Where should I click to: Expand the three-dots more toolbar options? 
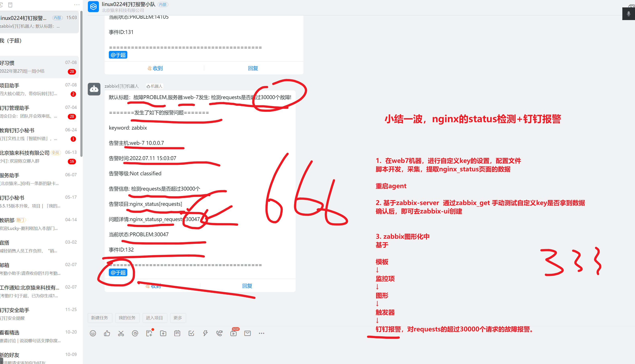pos(261,333)
